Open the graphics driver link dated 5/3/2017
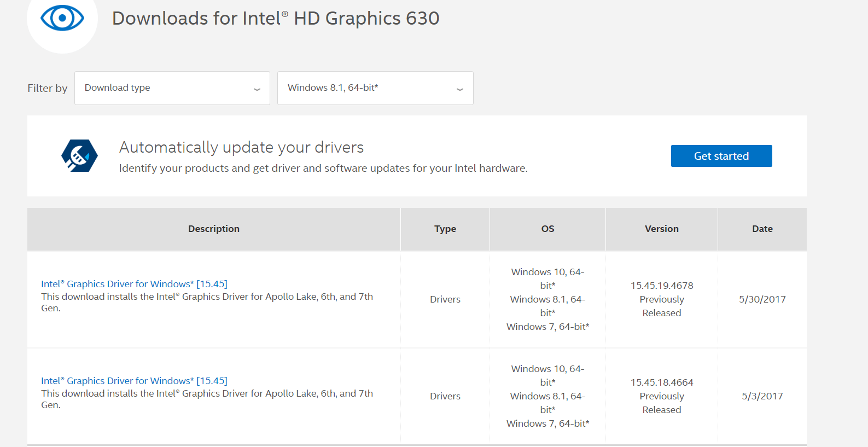Screen dimensions: 868x447 (134, 381)
